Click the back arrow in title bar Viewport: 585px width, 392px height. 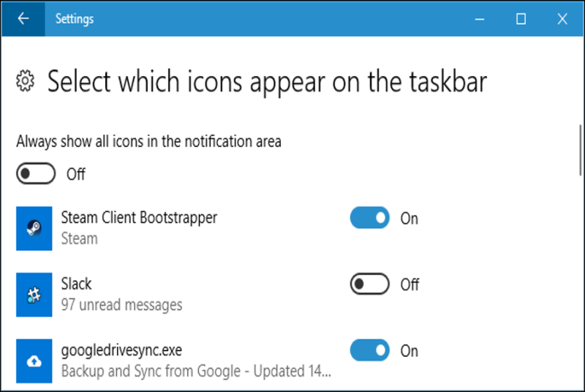point(23,18)
